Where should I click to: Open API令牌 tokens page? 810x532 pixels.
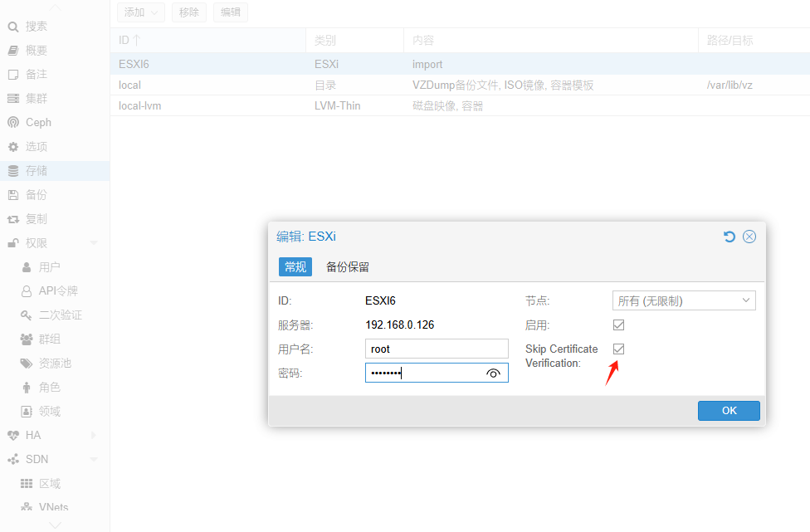[58, 291]
